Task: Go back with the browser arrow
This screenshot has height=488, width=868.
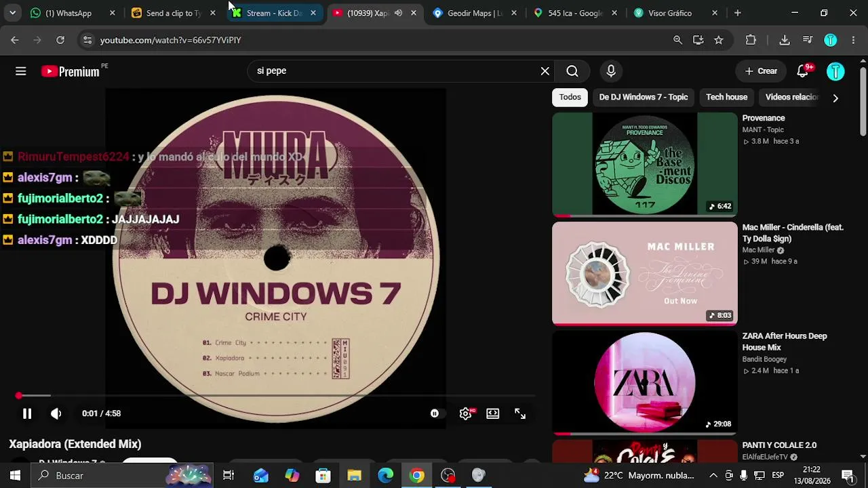Action: [x=15, y=40]
